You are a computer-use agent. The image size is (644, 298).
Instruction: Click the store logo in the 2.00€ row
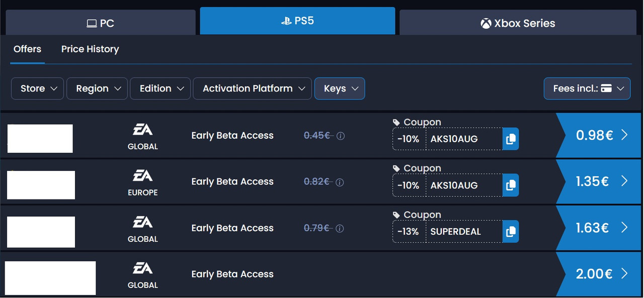(x=50, y=278)
